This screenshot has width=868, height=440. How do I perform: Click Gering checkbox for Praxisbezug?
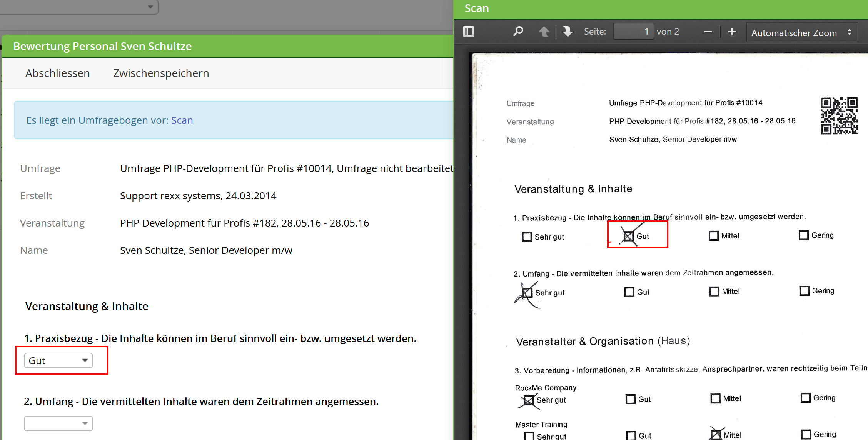804,235
